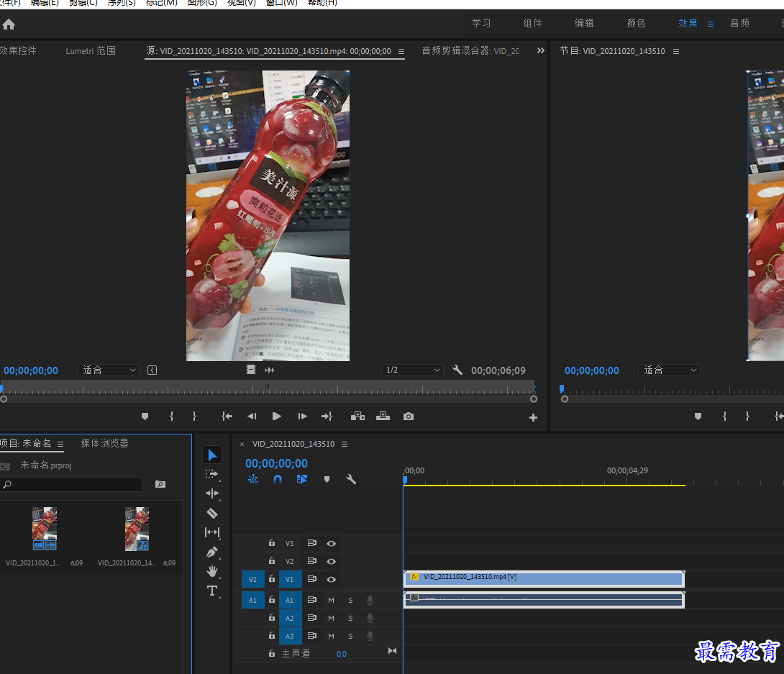This screenshot has width=784, height=674.
Task: Open source monitor zoom level dropdown
Action: pos(108,370)
